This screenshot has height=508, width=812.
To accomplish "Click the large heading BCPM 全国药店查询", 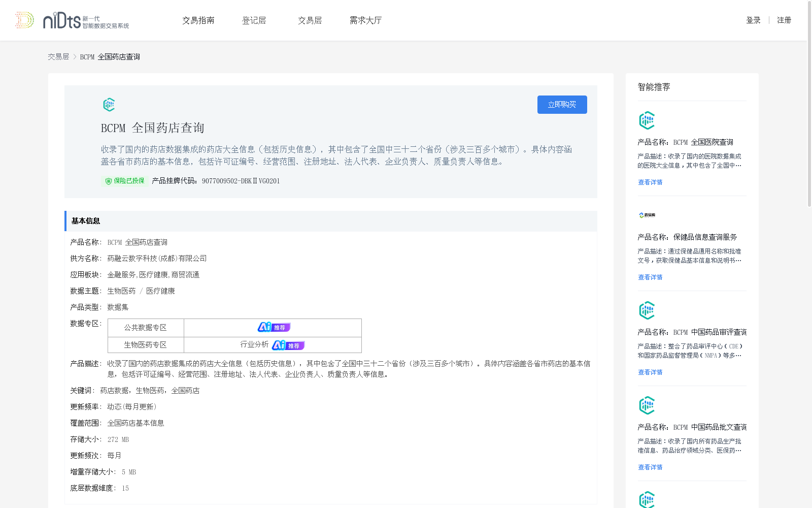I will click(153, 128).
